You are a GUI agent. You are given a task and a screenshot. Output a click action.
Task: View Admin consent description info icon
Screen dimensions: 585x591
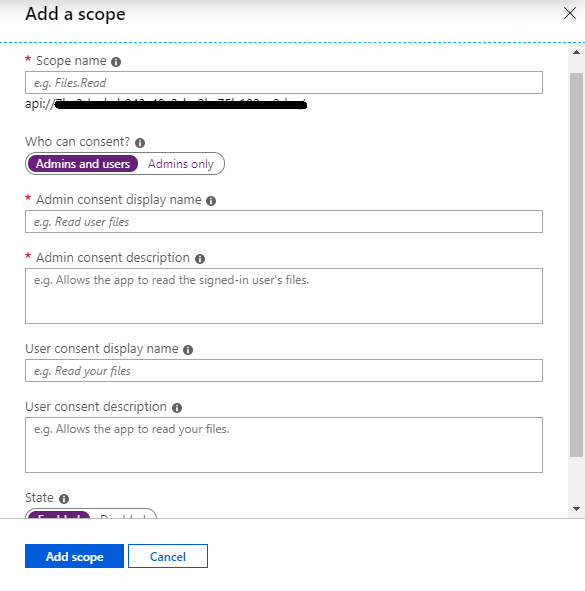click(200, 259)
